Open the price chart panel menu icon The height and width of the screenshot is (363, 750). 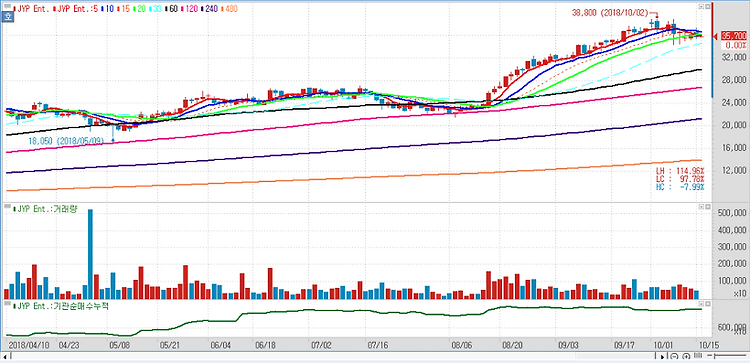tap(8, 6)
